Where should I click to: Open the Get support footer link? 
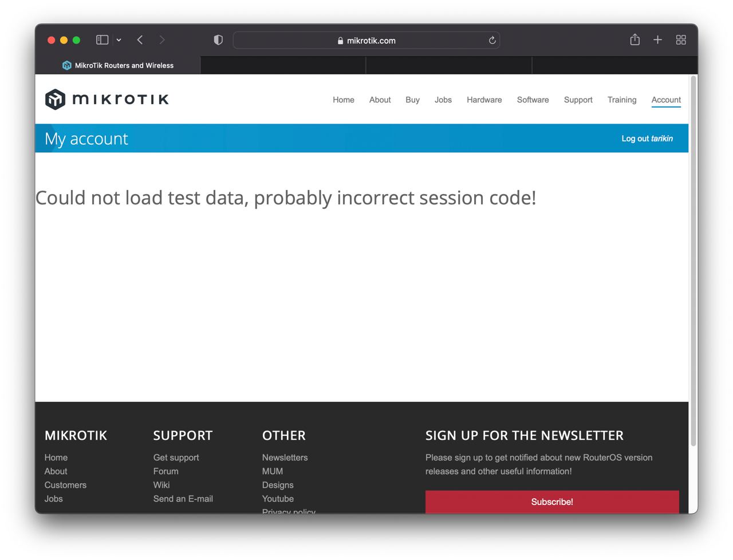pos(176,458)
